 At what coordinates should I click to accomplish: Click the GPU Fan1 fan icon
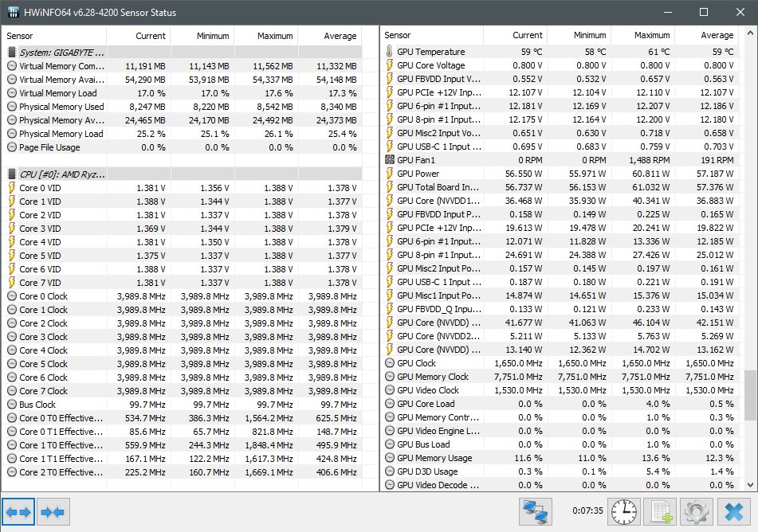point(390,159)
